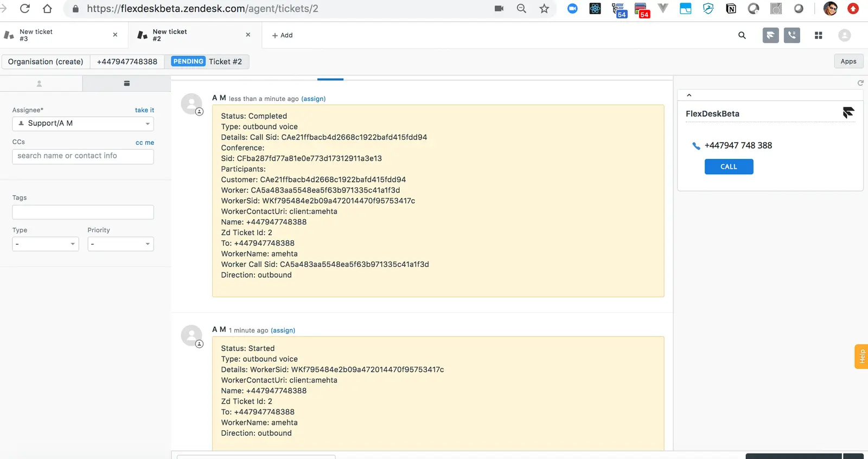Open the Notion web clipper extension
The image size is (868, 459).
(x=731, y=8)
